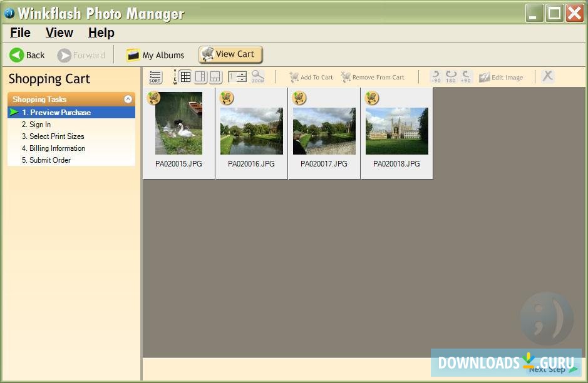Screen dimensions: 588x383
Task: Click cart badge on PA020018.JPG
Action: pyautogui.click(x=372, y=98)
